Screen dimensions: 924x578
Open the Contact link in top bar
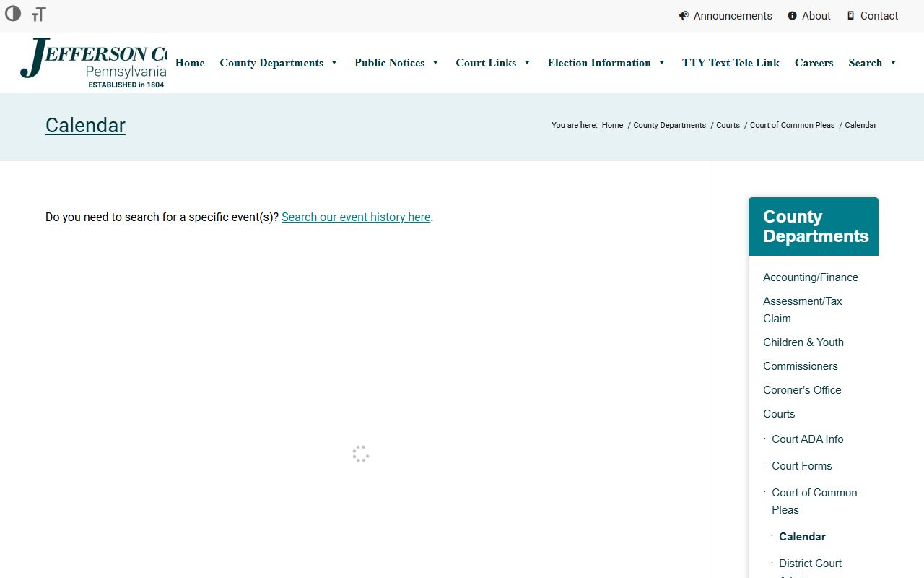click(x=879, y=16)
